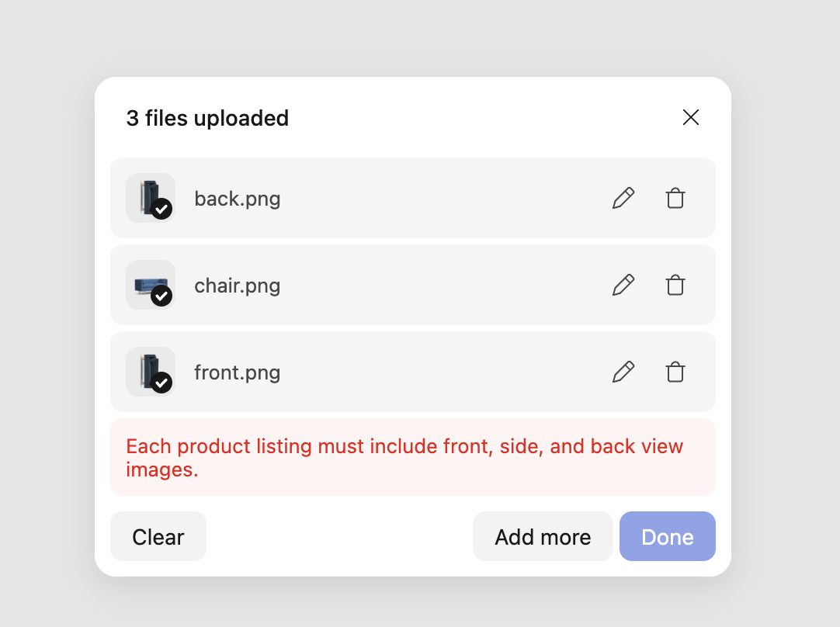840x627 pixels.
Task: View the chair.png thumbnail preview
Action: (150, 285)
